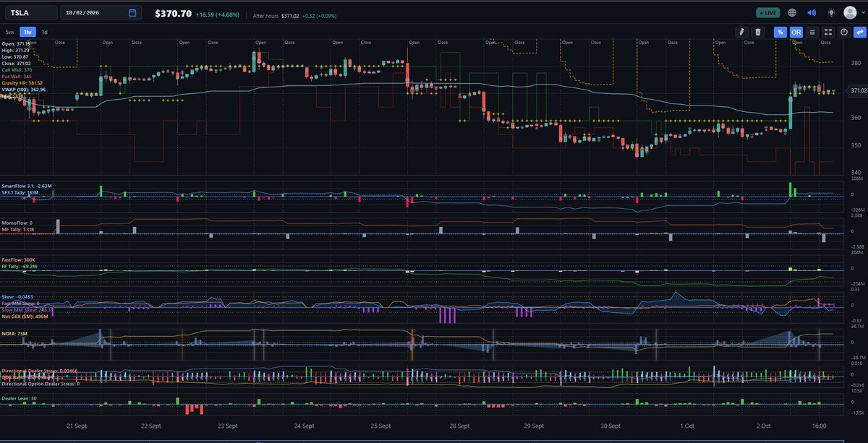868x443 pixels.
Task: Click the FastFlow: 300K indicator label
Action: [19, 259]
